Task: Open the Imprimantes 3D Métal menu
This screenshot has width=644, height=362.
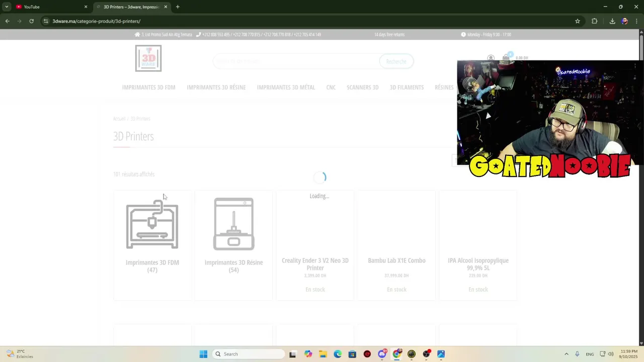Action: click(x=286, y=87)
